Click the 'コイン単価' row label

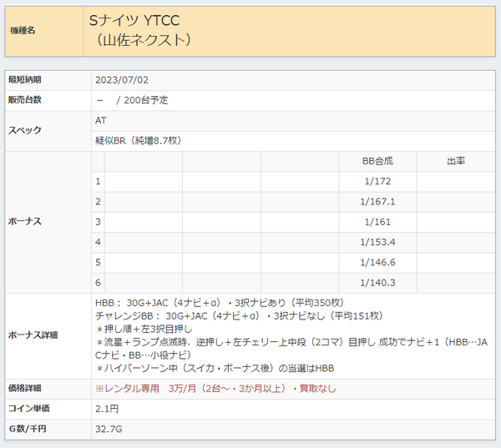coord(28,409)
